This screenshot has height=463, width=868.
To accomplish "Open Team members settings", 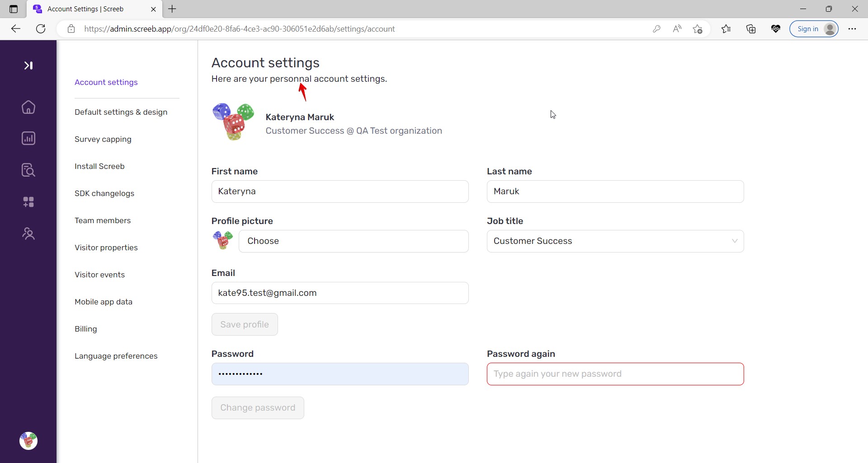I will pos(103,220).
